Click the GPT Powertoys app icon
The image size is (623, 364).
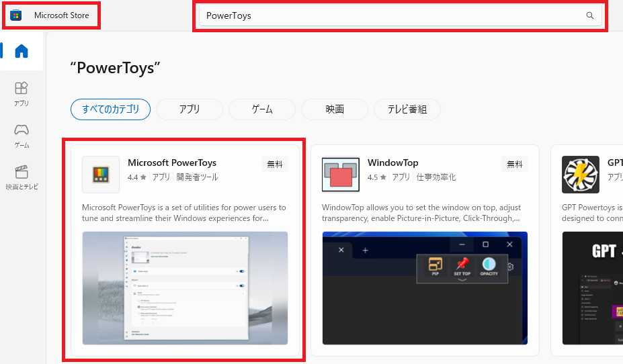(580, 175)
